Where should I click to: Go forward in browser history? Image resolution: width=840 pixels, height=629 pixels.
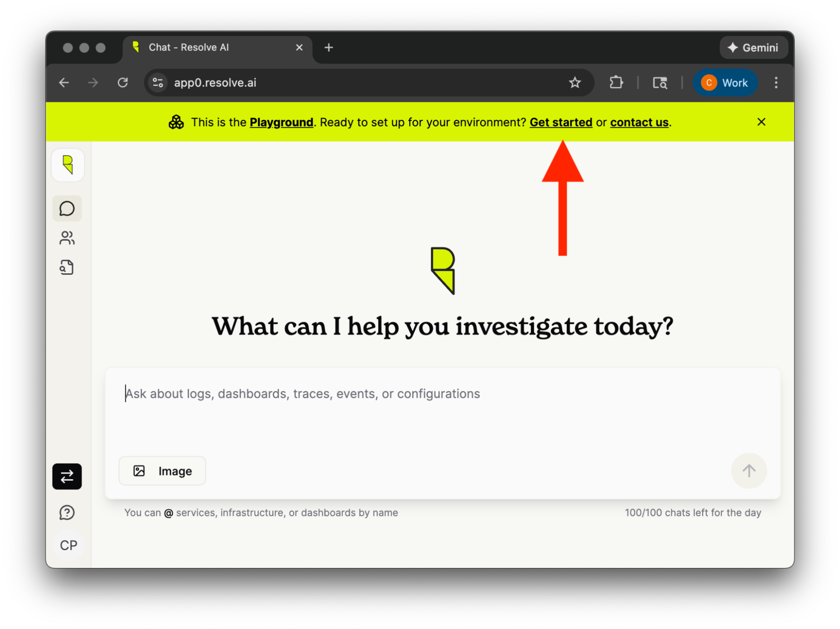(93, 83)
